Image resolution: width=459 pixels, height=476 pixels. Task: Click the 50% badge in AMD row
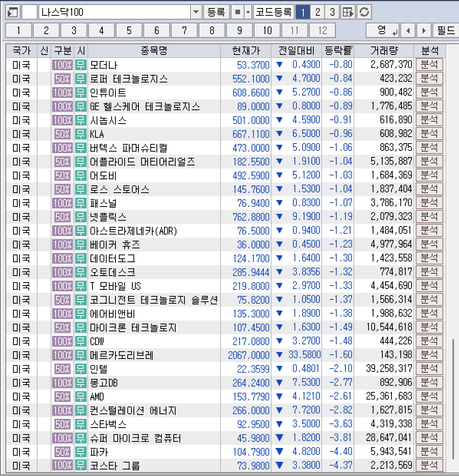coord(63,397)
